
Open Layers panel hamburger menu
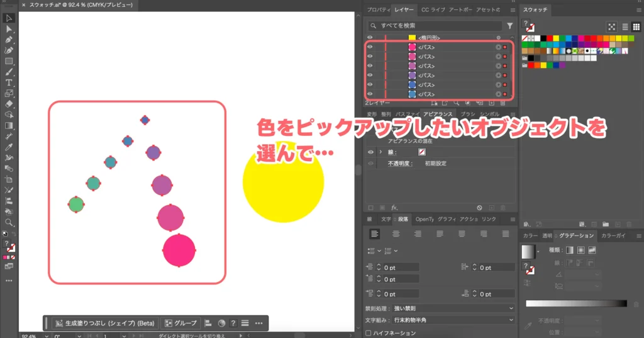coord(513,10)
